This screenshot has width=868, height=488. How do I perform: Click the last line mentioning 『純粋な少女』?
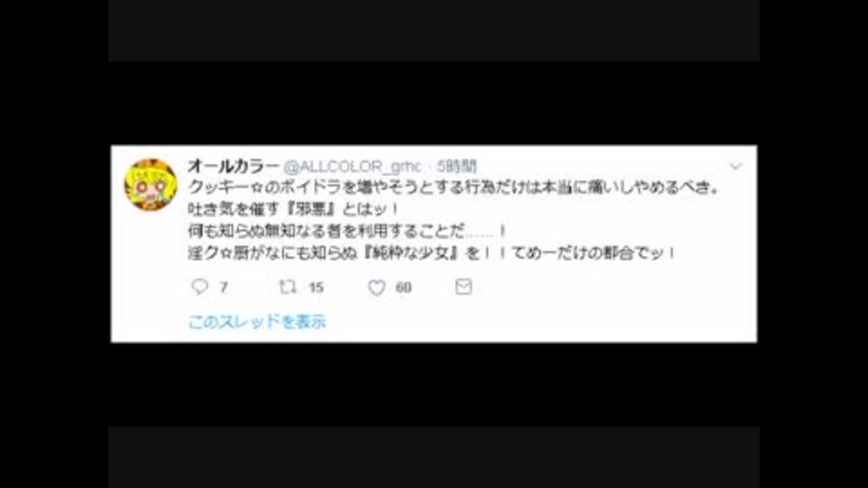pyautogui.click(x=432, y=253)
